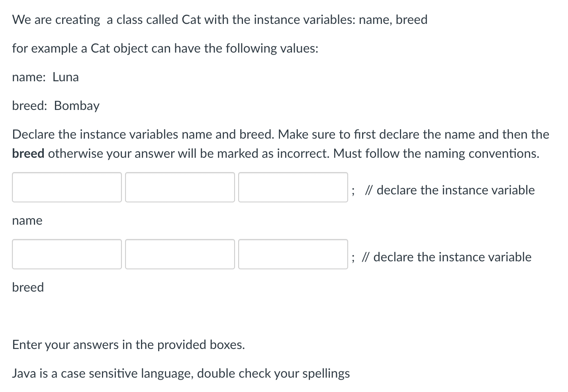
Task: Click the middle input box in the breed row
Action: 180,254
